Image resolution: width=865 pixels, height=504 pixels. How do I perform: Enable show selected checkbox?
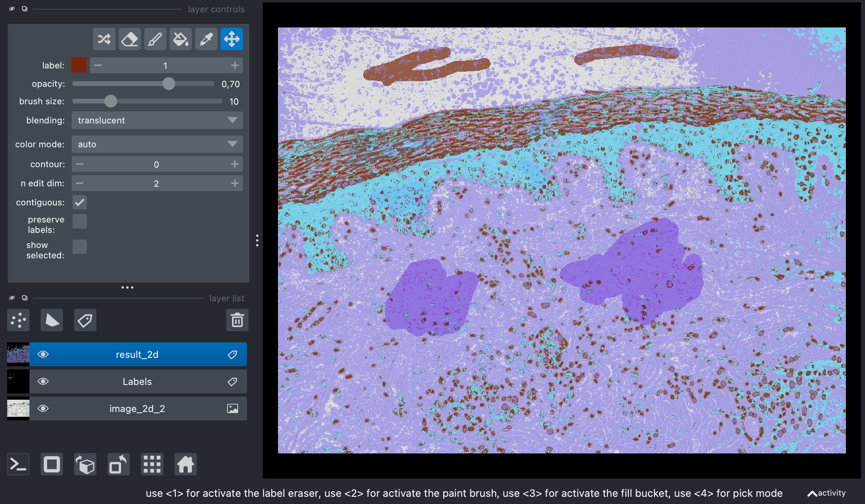(x=80, y=247)
